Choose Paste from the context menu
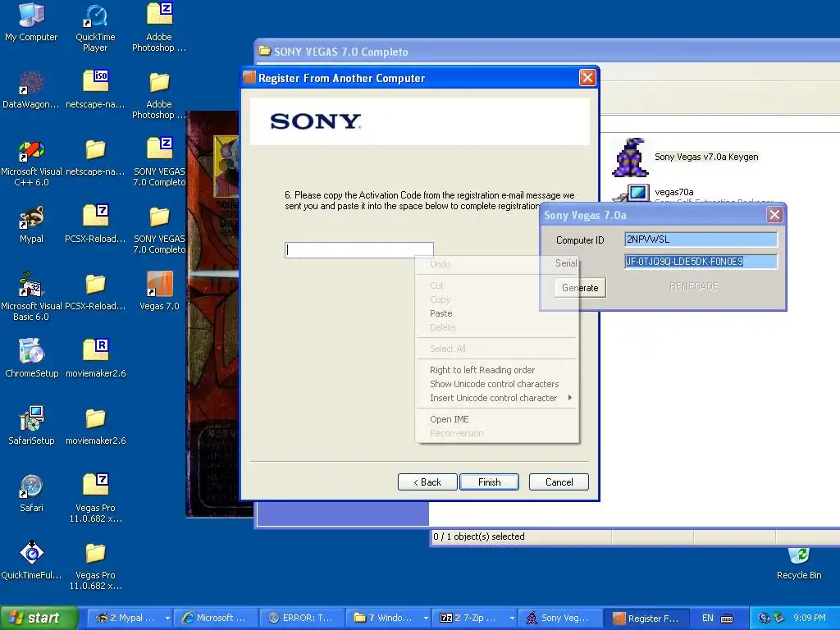Viewport: 840px width, 630px height. 441,313
